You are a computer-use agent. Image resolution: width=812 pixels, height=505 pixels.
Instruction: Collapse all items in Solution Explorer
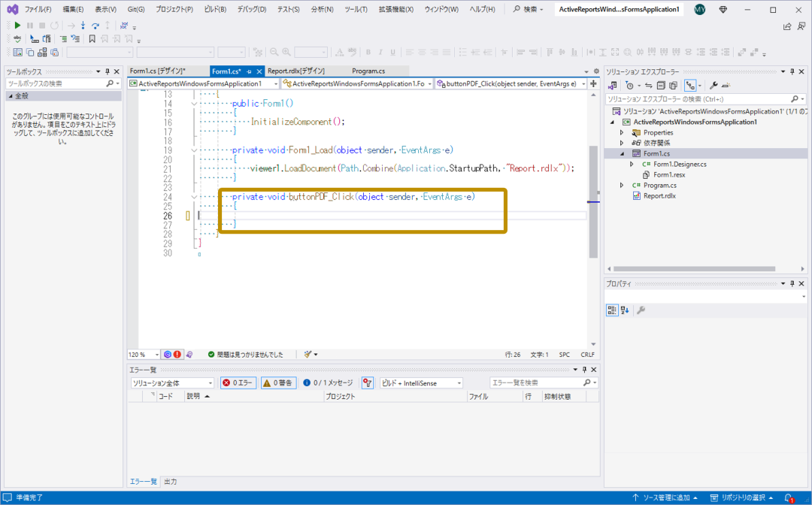click(x=661, y=86)
